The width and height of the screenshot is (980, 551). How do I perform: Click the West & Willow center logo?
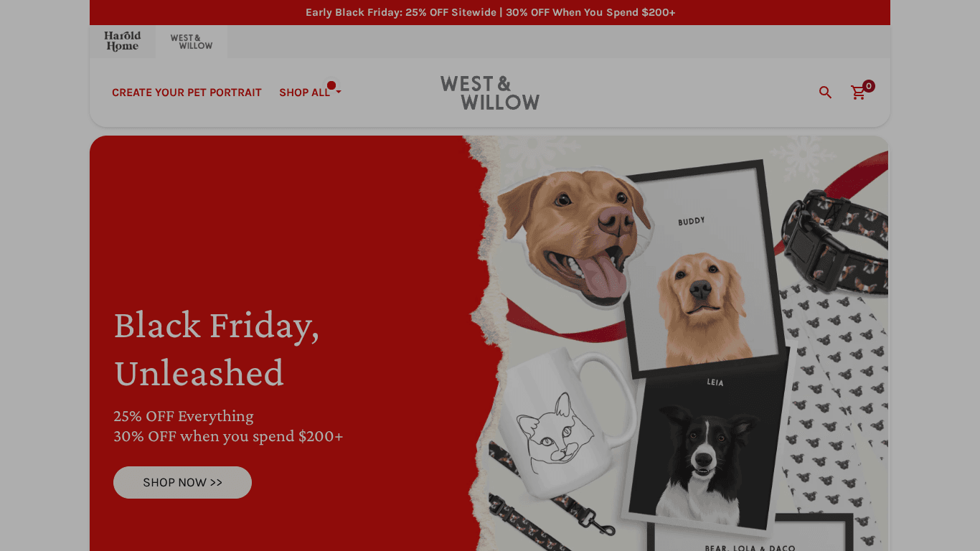pos(490,93)
